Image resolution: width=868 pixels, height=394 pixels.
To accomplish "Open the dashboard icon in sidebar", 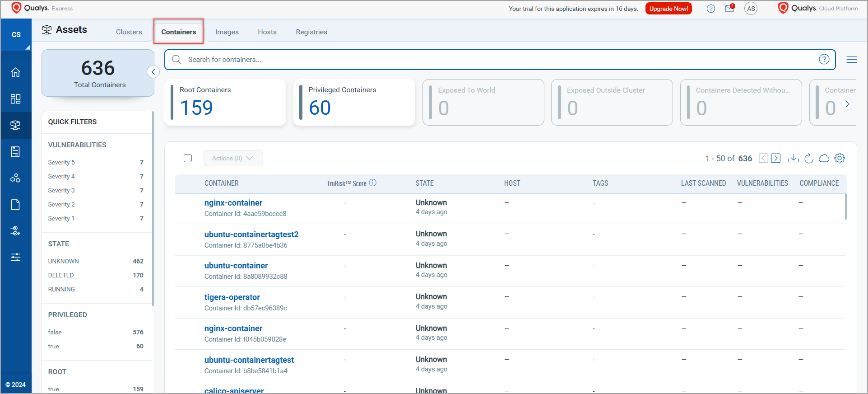I will coord(16,99).
